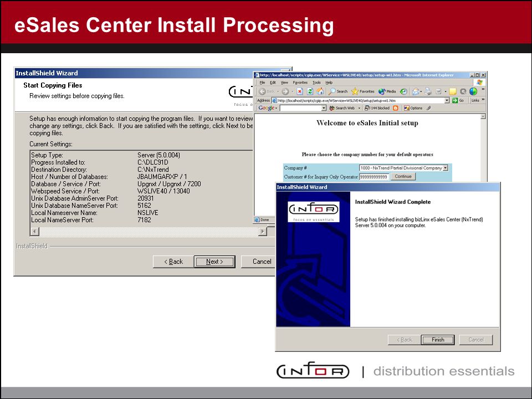Expand the Mail button dropdown arrow
Image resolution: width=532 pixels, height=399 pixels.
tap(421, 91)
